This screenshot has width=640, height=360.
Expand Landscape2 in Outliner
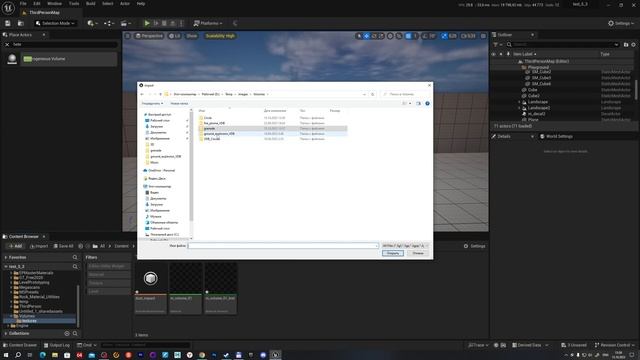[x=519, y=108]
